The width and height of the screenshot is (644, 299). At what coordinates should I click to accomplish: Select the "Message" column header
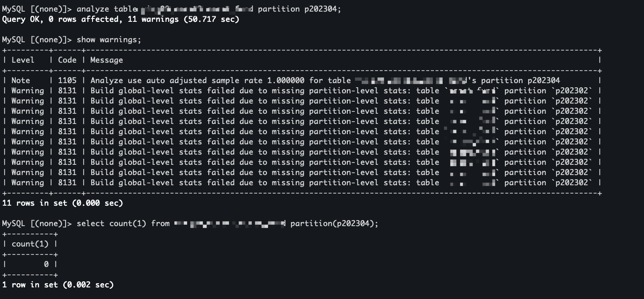[x=106, y=60]
